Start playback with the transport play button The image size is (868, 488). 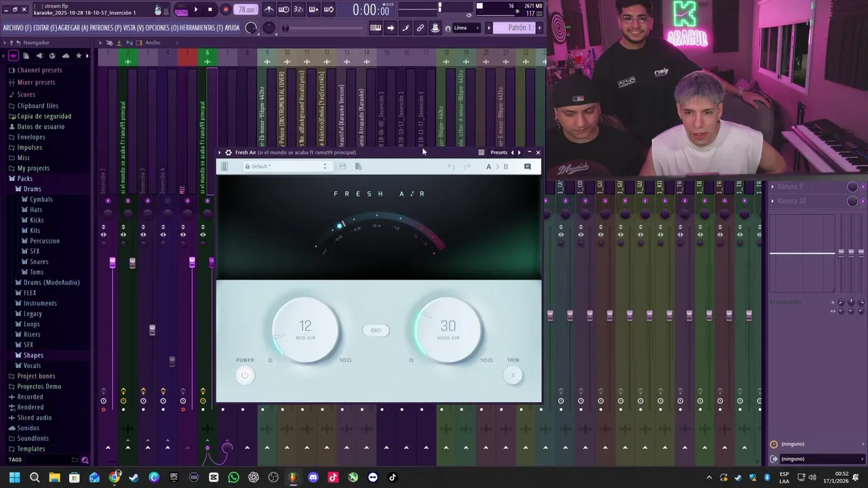tap(196, 9)
